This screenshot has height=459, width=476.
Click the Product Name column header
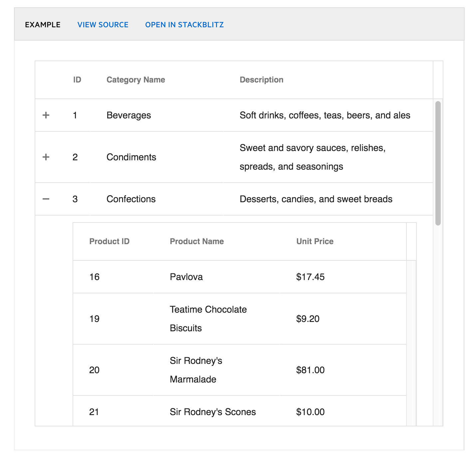pyautogui.click(x=197, y=241)
